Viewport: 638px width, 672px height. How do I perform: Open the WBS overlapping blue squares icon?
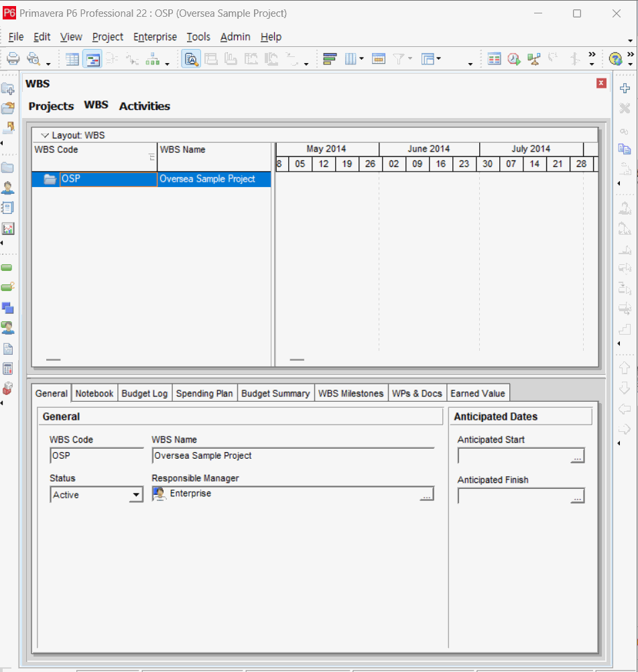click(x=8, y=308)
